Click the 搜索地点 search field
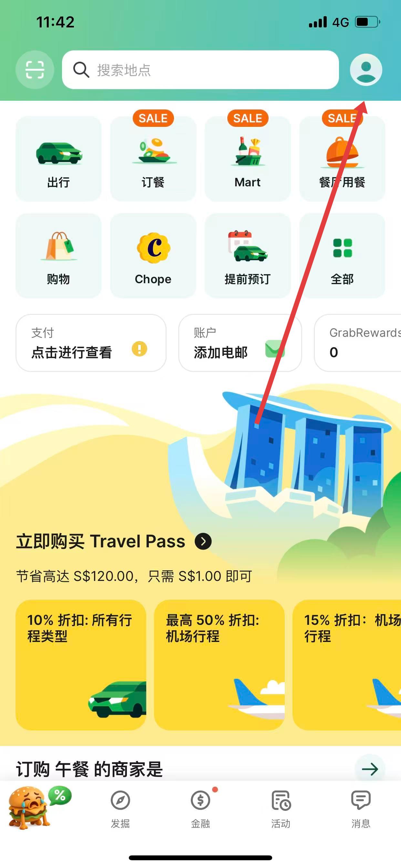This screenshot has height=868, width=401. pos(200,70)
